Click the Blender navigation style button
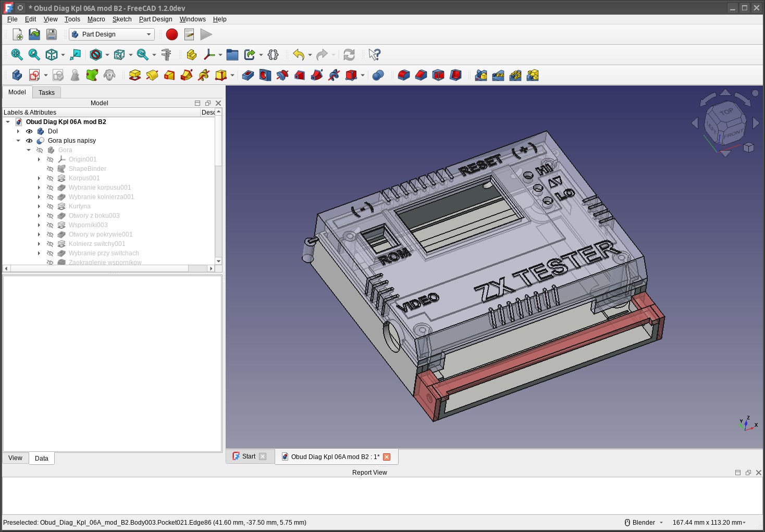Viewport: 765px width, 532px height. pos(644,523)
